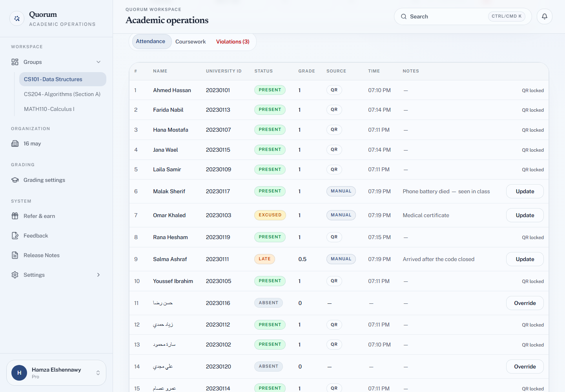Click the name Youssef Ibrahim
The height and width of the screenshot is (392, 565).
tap(173, 281)
